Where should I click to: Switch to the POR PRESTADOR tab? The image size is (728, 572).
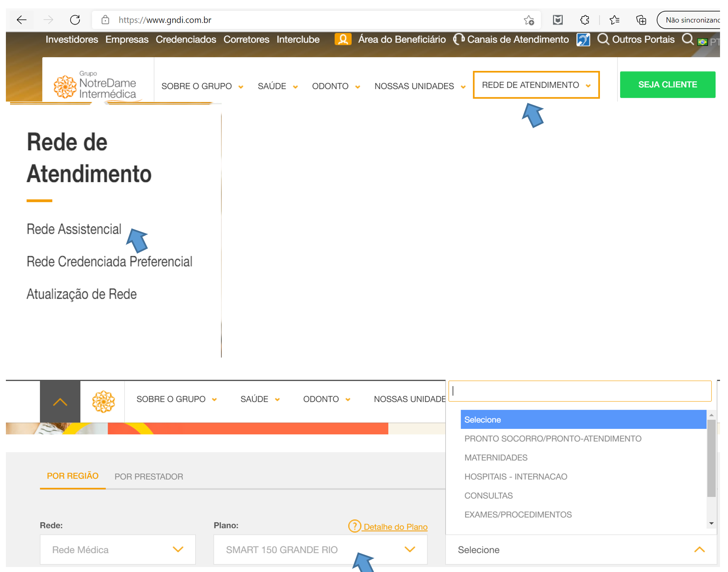(x=149, y=477)
